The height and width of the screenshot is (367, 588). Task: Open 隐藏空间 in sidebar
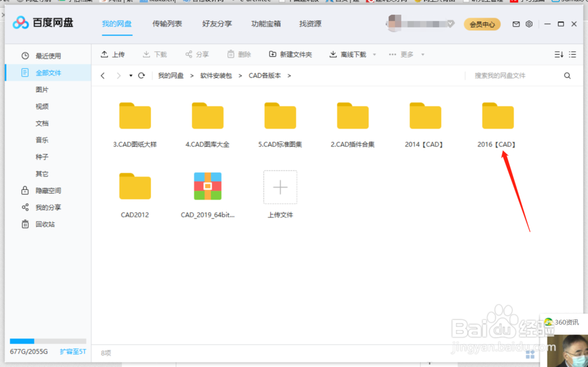point(48,191)
